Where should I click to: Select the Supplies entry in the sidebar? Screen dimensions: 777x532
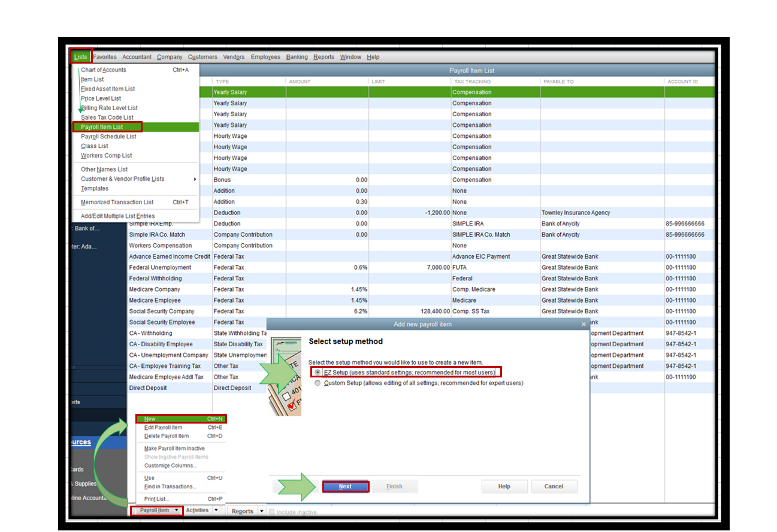tap(84, 483)
